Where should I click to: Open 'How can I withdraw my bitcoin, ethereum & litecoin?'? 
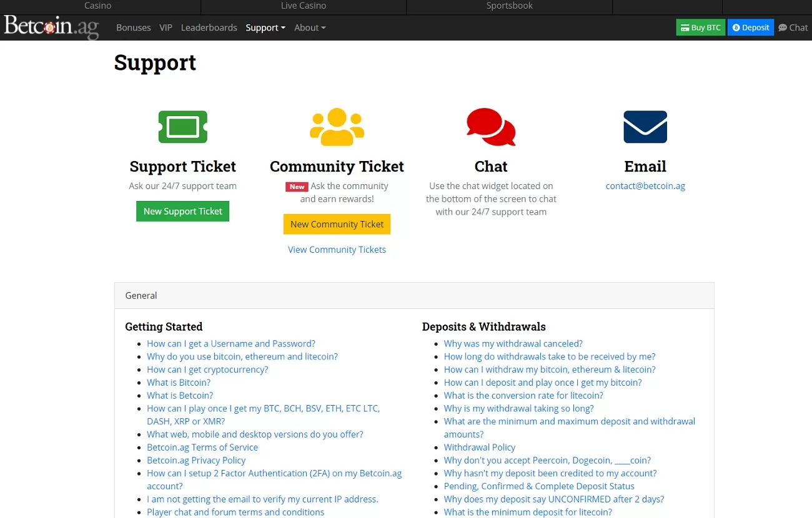550,369
